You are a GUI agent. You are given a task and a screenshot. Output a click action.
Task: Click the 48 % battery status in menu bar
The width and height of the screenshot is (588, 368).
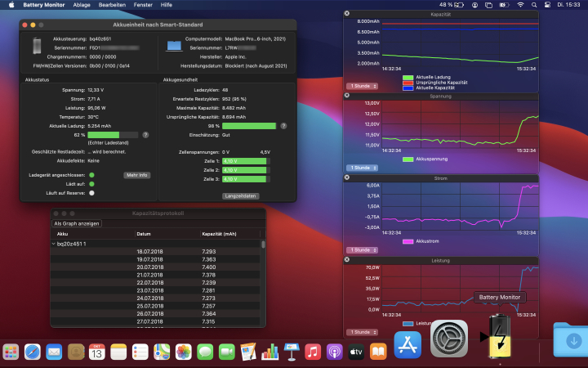451,5
